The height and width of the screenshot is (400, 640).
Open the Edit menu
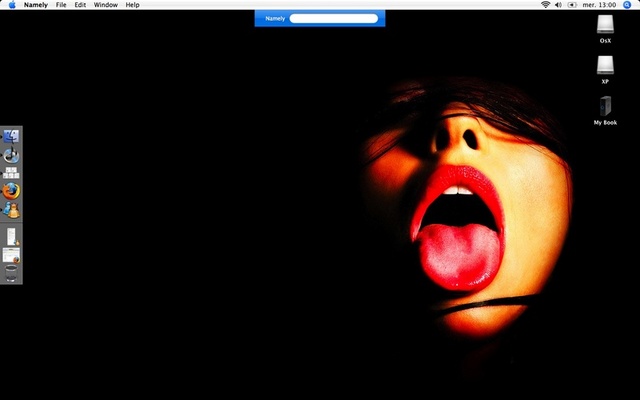coord(80,5)
